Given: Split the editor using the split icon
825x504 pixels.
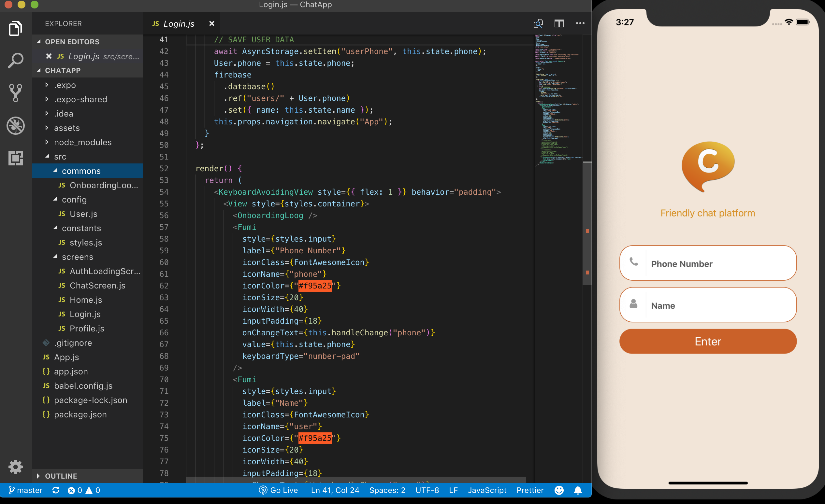Looking at the screenshot, I should pos(558,23).
